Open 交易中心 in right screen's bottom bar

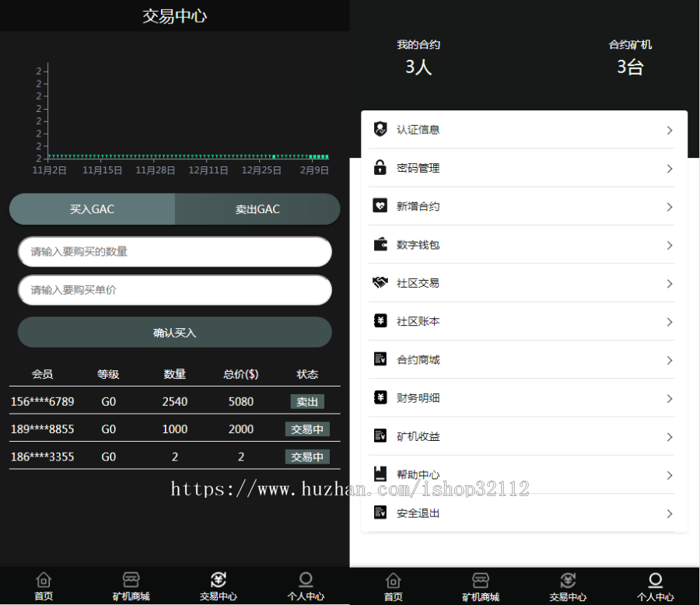[568, 587]
